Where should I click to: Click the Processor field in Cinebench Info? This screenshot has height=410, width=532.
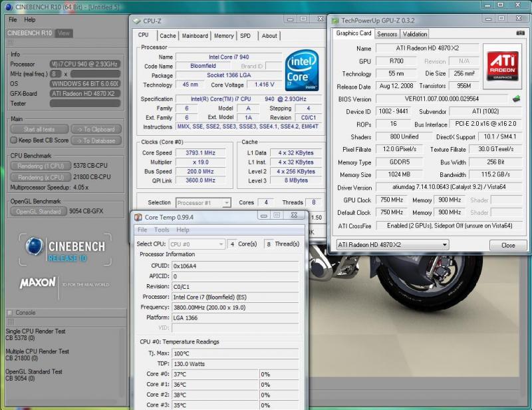85,64
